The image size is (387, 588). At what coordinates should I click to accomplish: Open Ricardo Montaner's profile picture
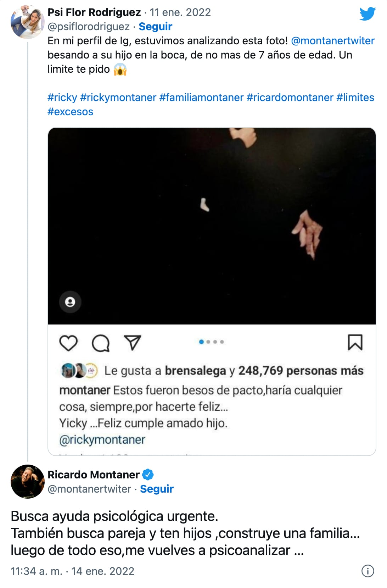[27, 481]
